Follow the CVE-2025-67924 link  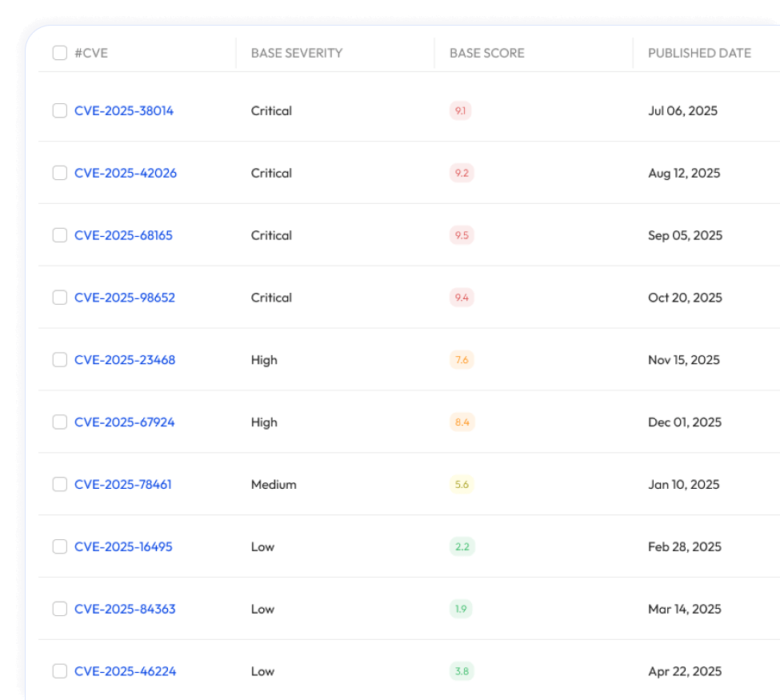pos(125,422)
